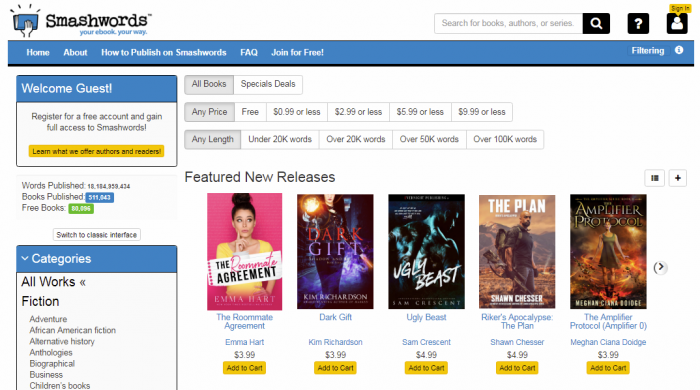
Task: Collapse the Categories panel chevron
Action: (x=25, y=258)
